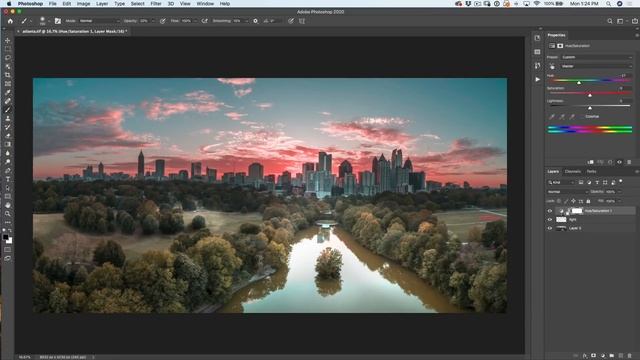640x360 pixels.
Task: Select the Brush tool in toolbox
Action: pos(8,109)
